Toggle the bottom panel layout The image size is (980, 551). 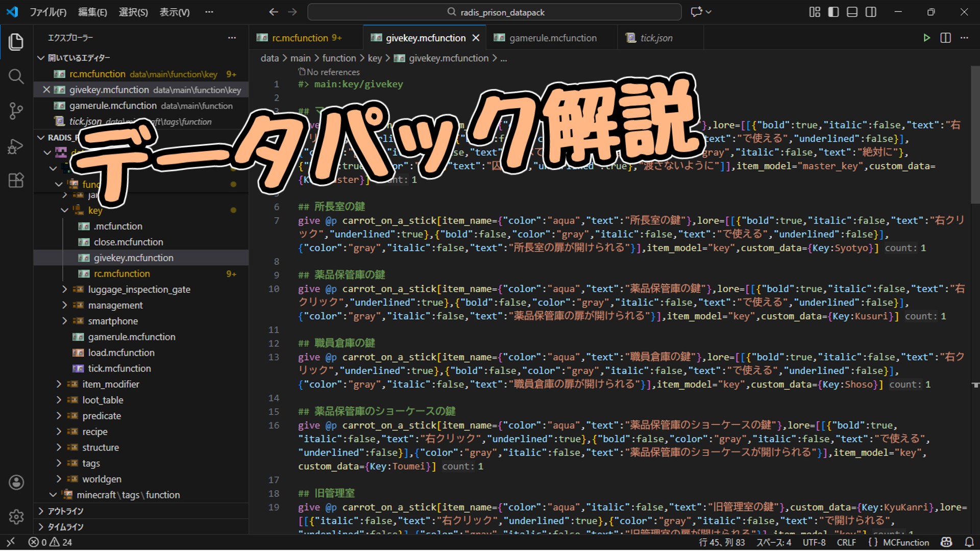852,12
